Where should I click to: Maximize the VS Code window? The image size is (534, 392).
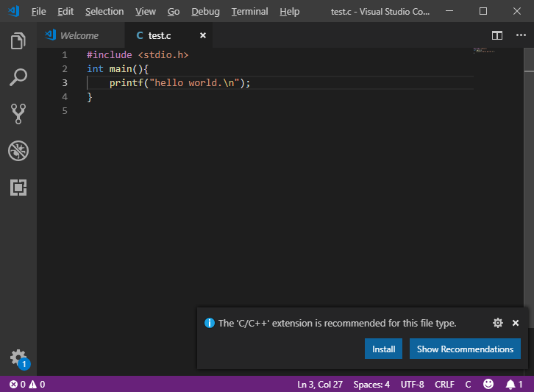click(483, 11)
